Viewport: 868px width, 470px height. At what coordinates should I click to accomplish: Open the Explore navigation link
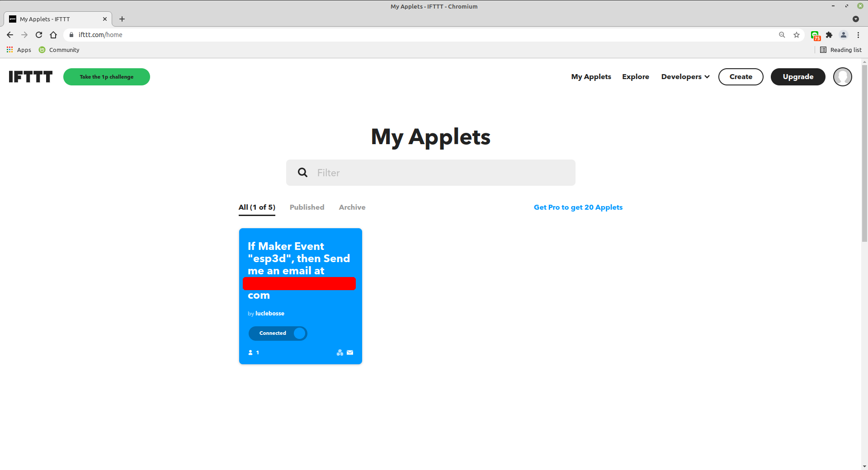[635, 77]
